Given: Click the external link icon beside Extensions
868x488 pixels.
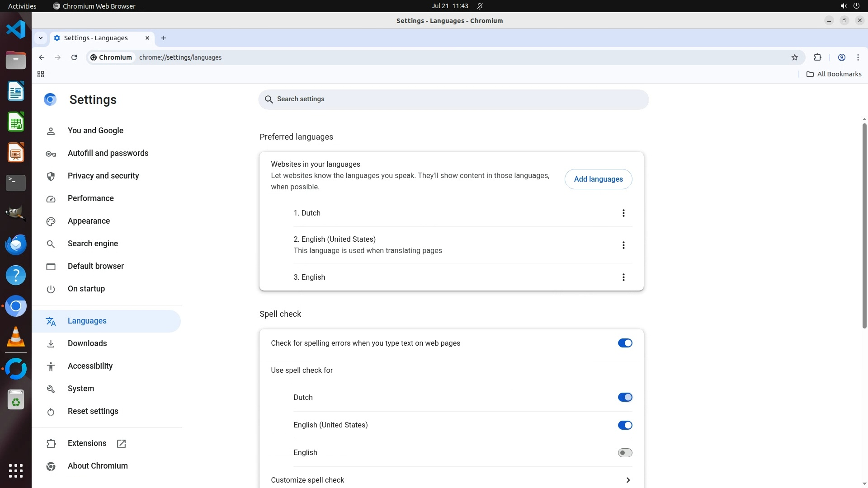Looking at the screenshot, I should pyautogui.click(x=121, y=444).
